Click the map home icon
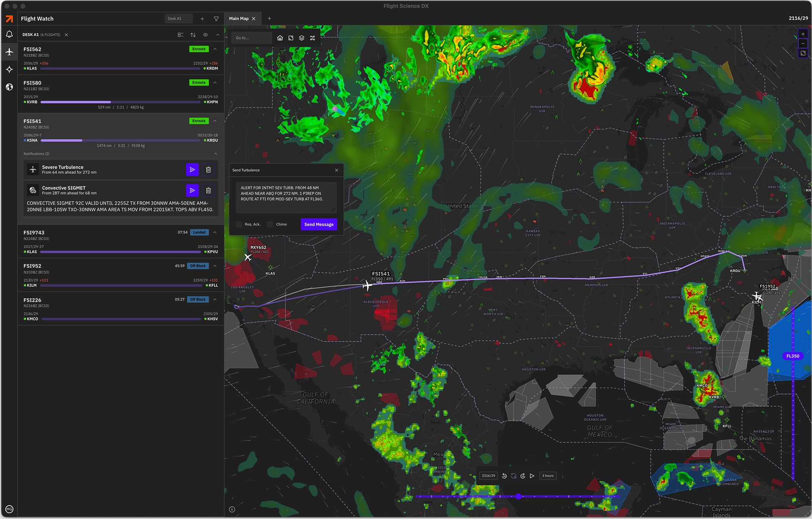812x519 pixels. (280, 38)
